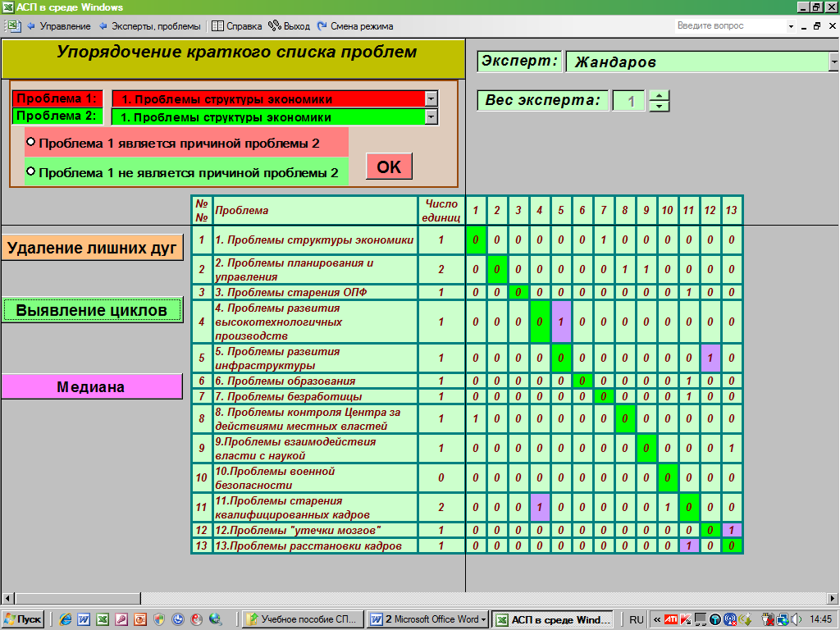Click the blue arrow icon beside Эксперты, проблемы
Viewport: 840px width, 630px height.
103,25
